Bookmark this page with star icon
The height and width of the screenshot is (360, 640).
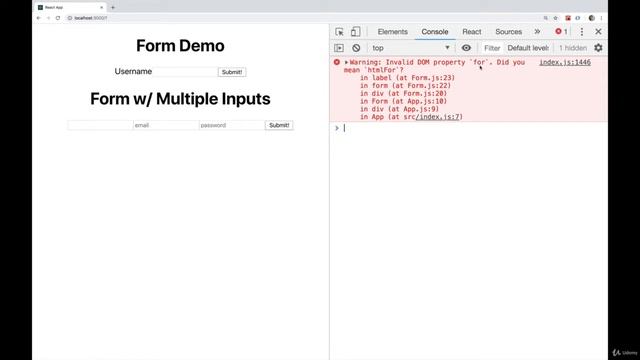(556, 18)
